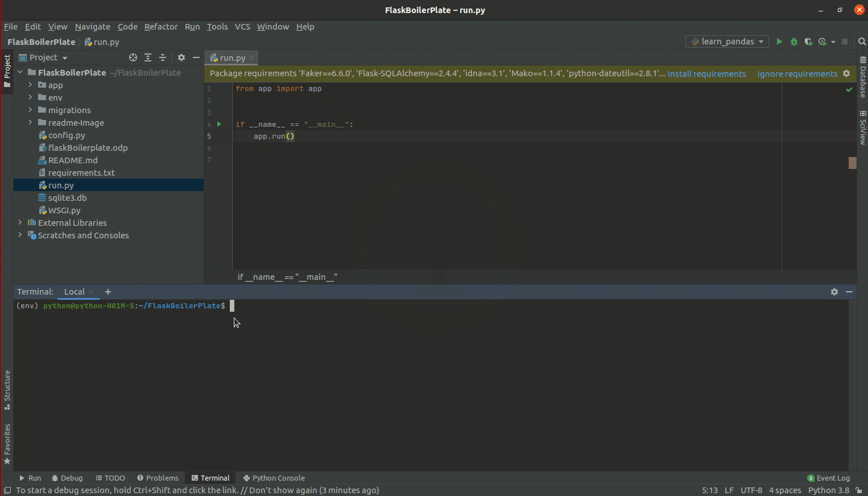Viewport: 868px width, 496px height.
Task: Collapse the FlaskBoilerPlate root folder
Action: point(20,72)
